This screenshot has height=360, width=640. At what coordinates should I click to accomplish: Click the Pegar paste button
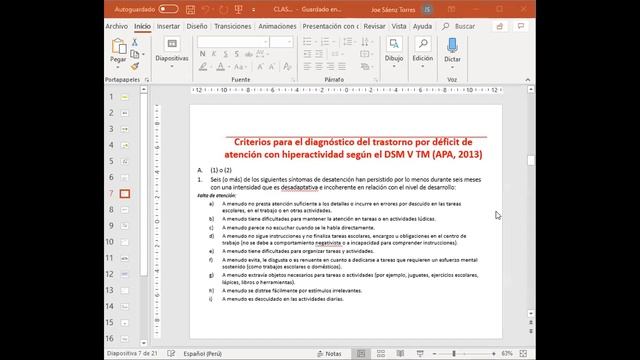point(118,50)
